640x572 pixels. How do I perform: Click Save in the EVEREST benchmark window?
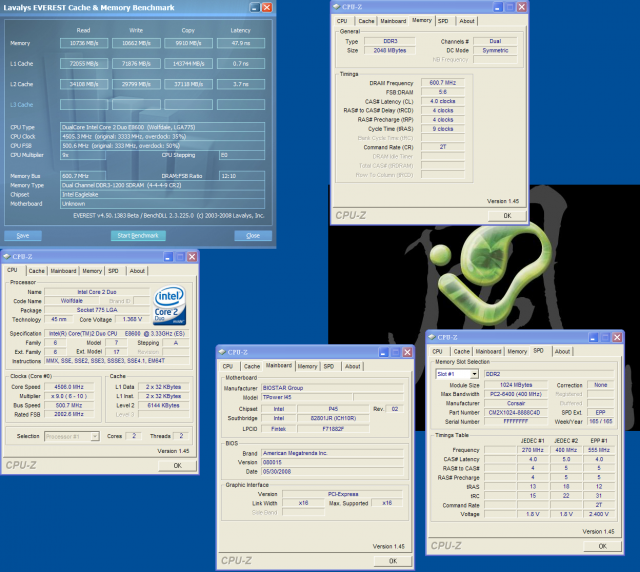tap(23, 236)
